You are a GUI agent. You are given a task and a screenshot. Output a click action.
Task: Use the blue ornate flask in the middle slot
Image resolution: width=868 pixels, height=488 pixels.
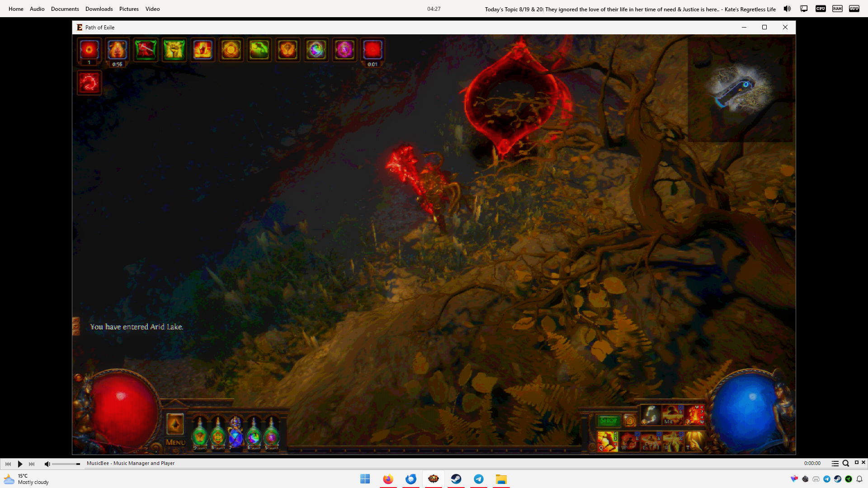point(236,433)
